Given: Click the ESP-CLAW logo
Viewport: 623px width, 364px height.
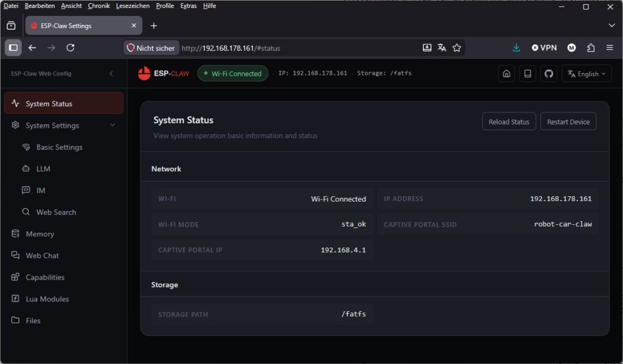Looking at the screenshot, I should 163,74.
